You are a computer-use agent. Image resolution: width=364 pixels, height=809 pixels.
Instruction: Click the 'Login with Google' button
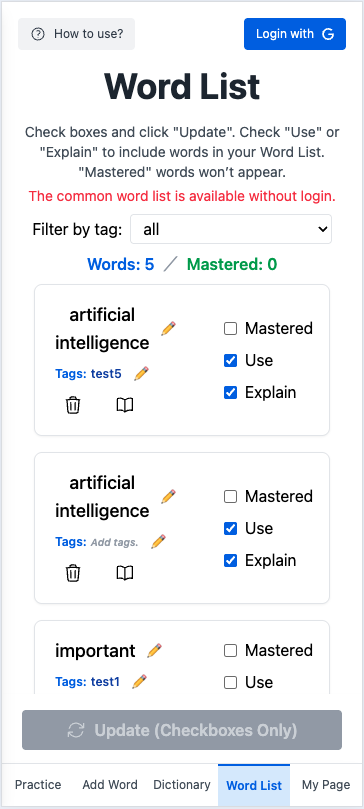tap(295, 34)
